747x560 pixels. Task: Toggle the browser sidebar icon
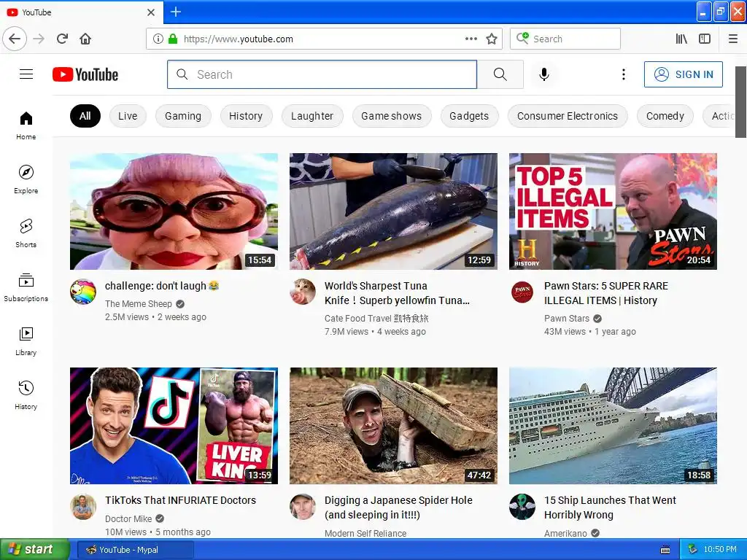click(x=705, y=39)
